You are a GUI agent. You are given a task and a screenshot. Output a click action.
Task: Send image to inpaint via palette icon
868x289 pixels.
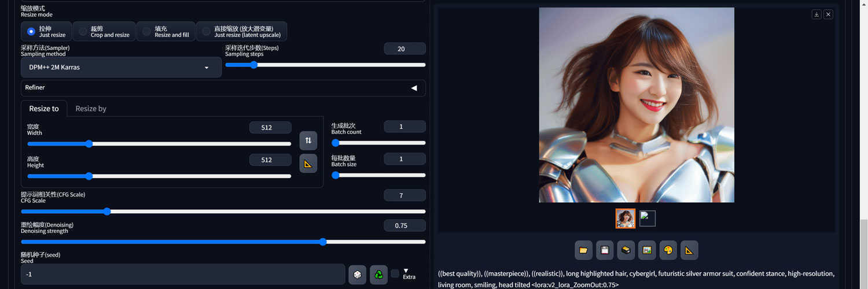668,250
